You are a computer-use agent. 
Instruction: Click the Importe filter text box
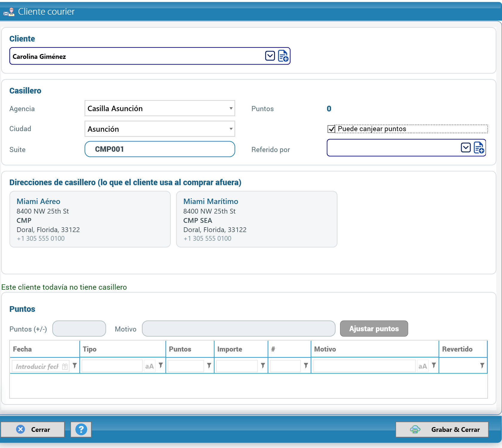click(x=237, y=366)
